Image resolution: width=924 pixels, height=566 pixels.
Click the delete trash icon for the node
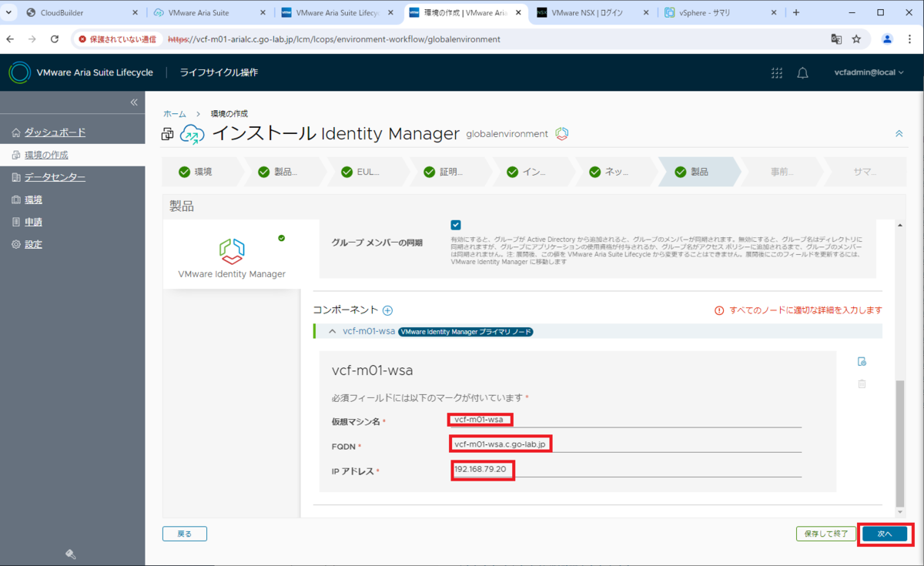pos(862,383)
